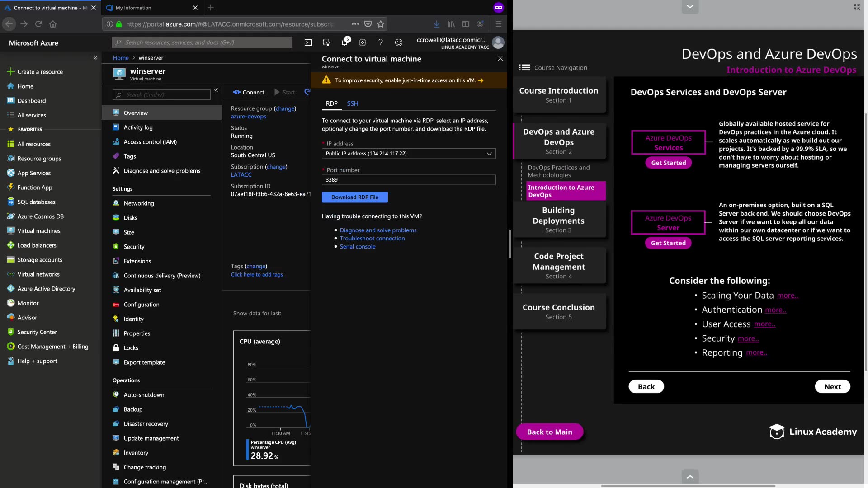Image resolution: width=868 pixels, height=488 pixels.
Task: Open portal settings gear icon
Action: coord(363,42)
